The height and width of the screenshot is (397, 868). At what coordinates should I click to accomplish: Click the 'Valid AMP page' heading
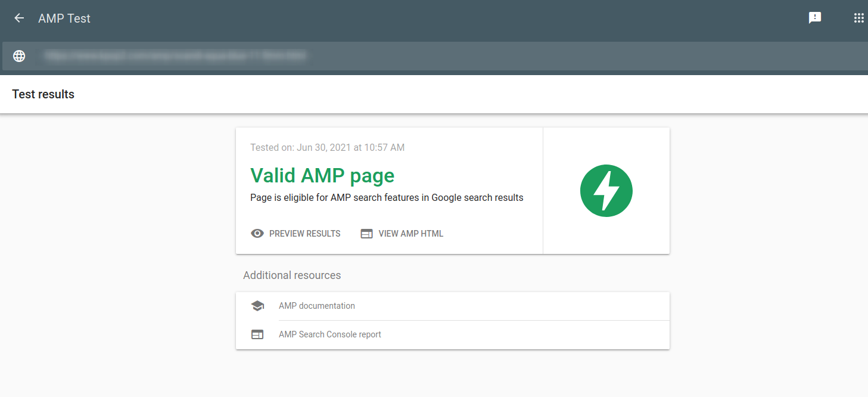click(322, 175)
